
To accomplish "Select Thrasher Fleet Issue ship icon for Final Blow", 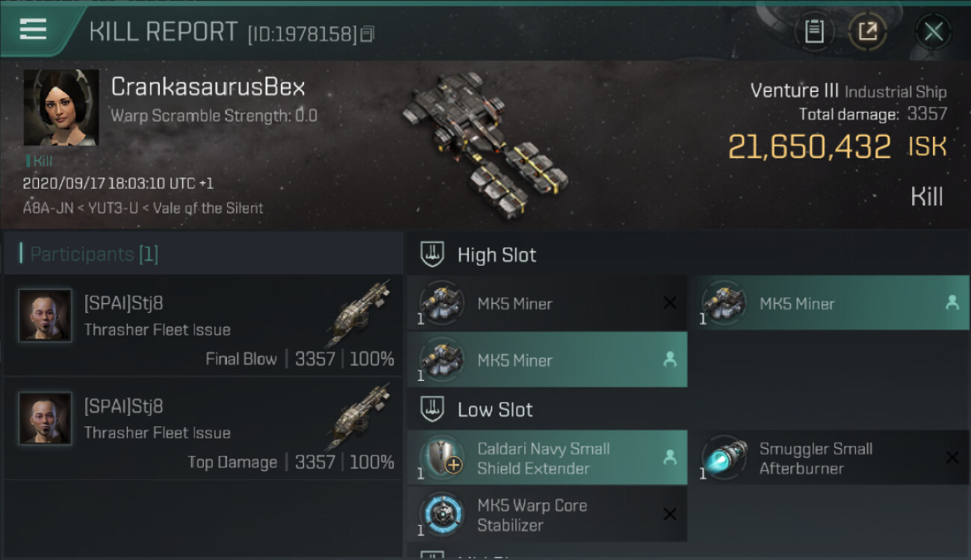I will pyautogui.click(x=359, y=313).
